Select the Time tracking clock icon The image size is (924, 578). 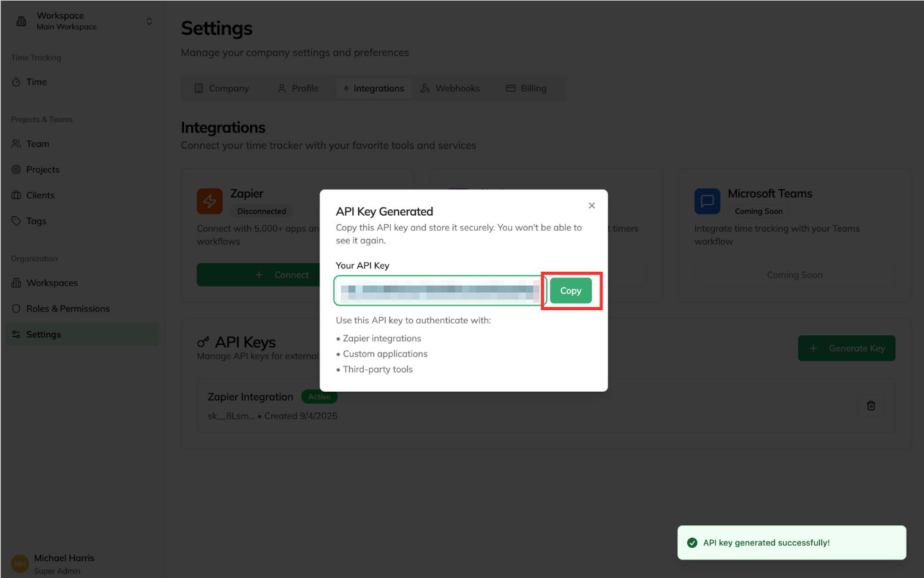click(x=18, y=82)
